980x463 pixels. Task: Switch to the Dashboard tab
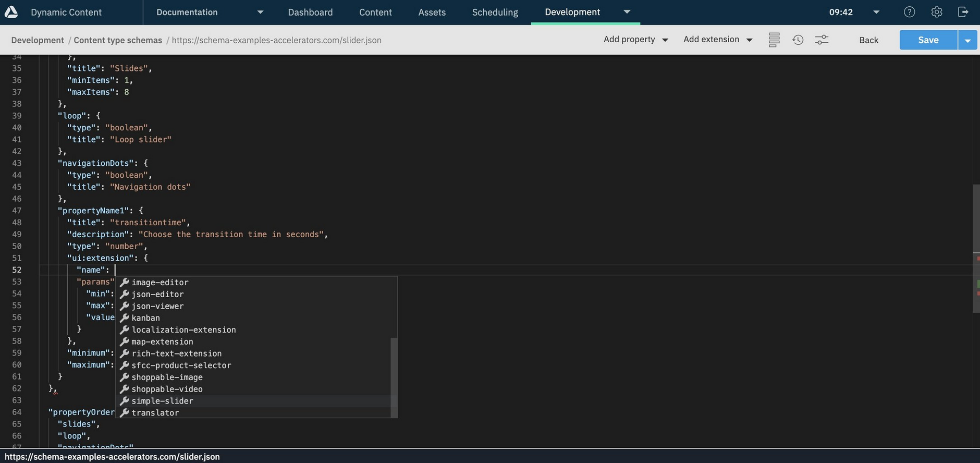pyautogui.click(x=310, y=12)
